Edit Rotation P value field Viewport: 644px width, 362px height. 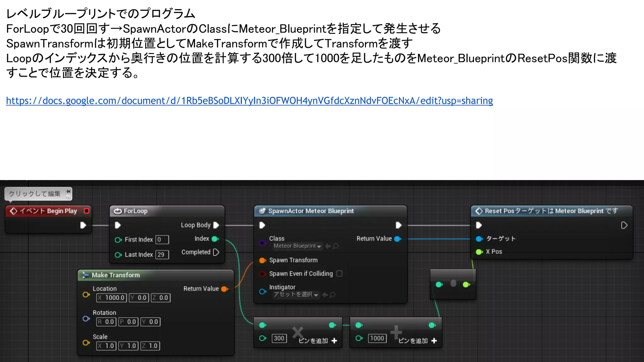click(128, 322)
